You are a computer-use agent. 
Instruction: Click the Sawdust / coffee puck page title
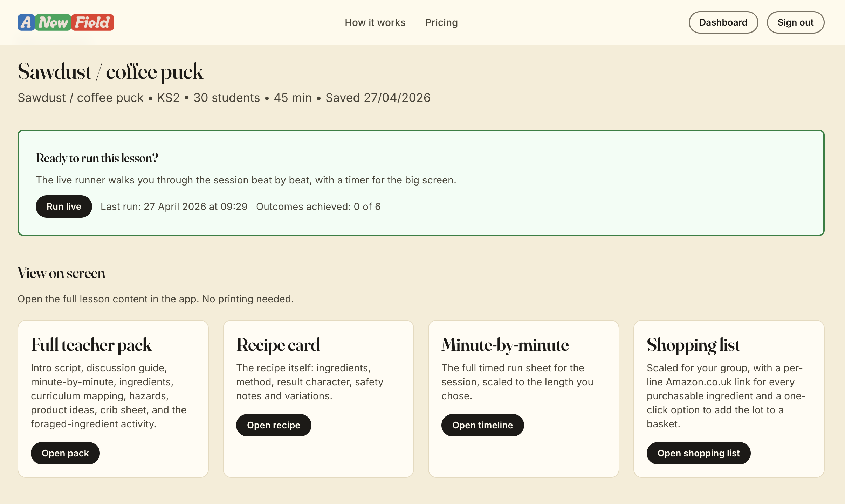click(110, 72)
